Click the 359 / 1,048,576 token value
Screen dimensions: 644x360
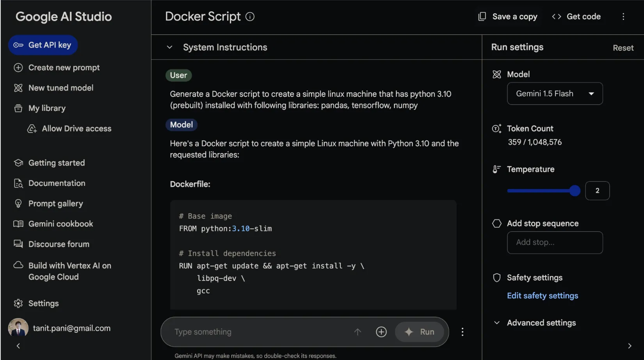point(535,142)
